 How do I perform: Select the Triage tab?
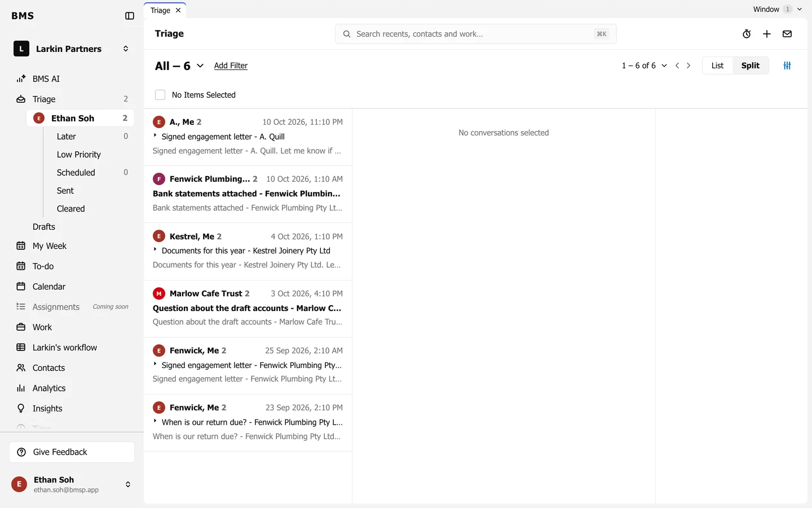pos(160,10)
